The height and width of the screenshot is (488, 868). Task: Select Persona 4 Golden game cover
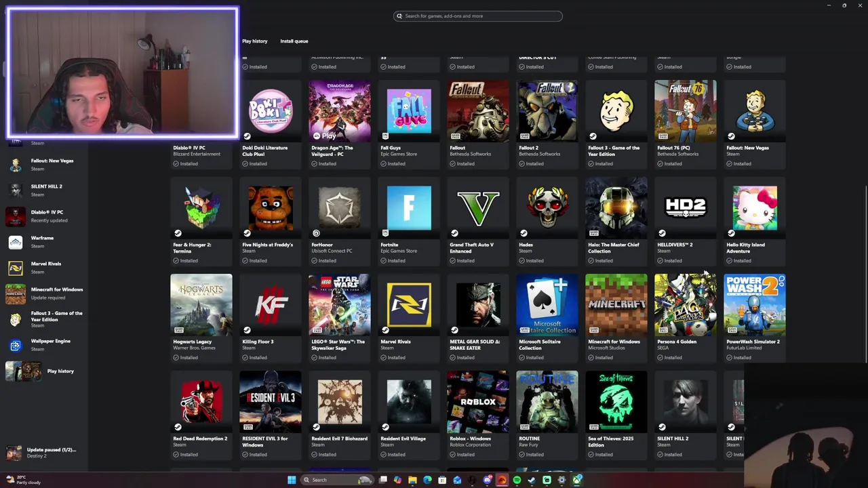(686, 305)
